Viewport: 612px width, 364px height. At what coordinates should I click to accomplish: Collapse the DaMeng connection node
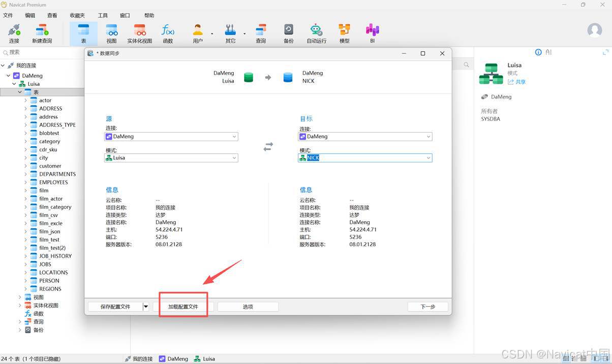click(9, 76)
